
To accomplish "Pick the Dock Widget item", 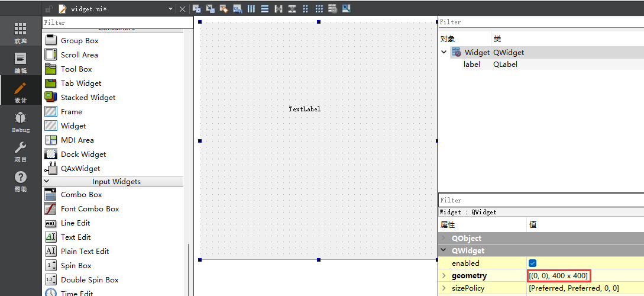I will 113,154.
